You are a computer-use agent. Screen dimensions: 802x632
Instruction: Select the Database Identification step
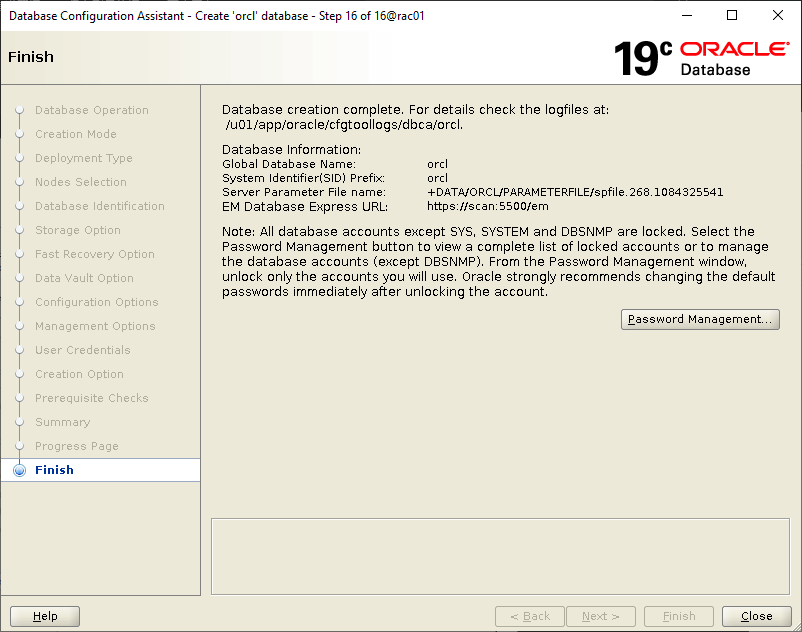click(x=100, y=206)
